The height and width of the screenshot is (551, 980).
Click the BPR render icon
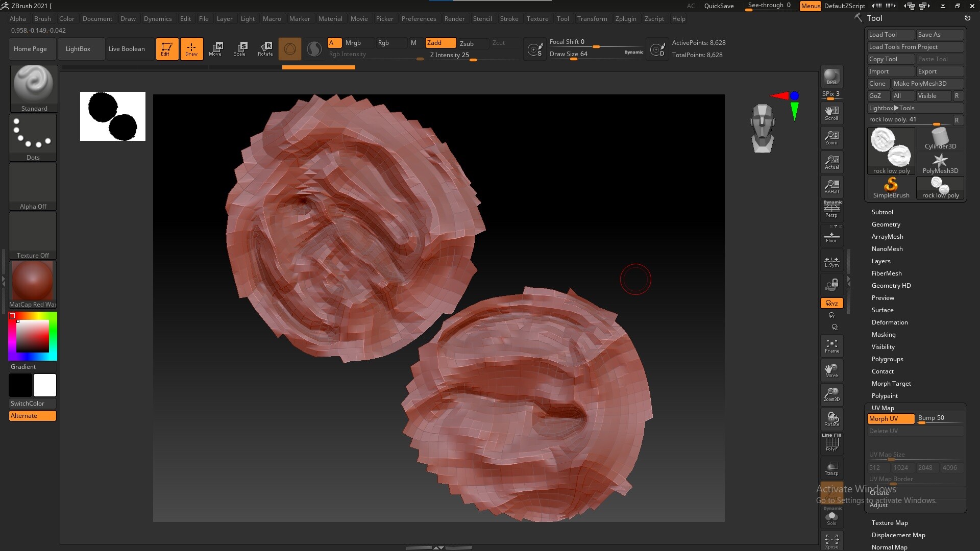coord(831,77)
